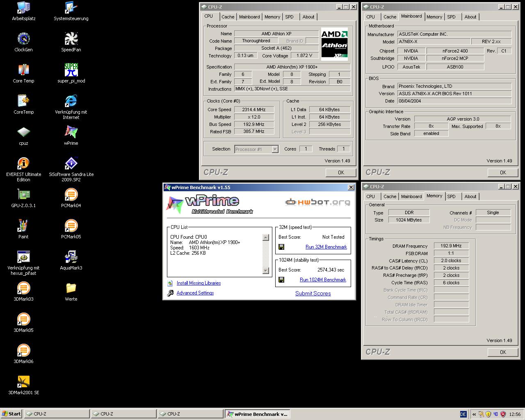Click the DE language indicator in tray

463,414
